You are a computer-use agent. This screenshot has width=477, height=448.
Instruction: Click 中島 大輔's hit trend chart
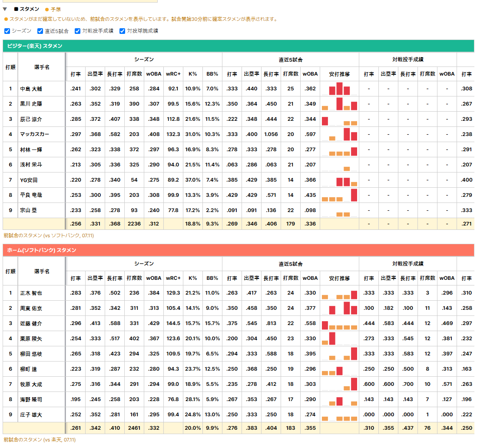339,89
